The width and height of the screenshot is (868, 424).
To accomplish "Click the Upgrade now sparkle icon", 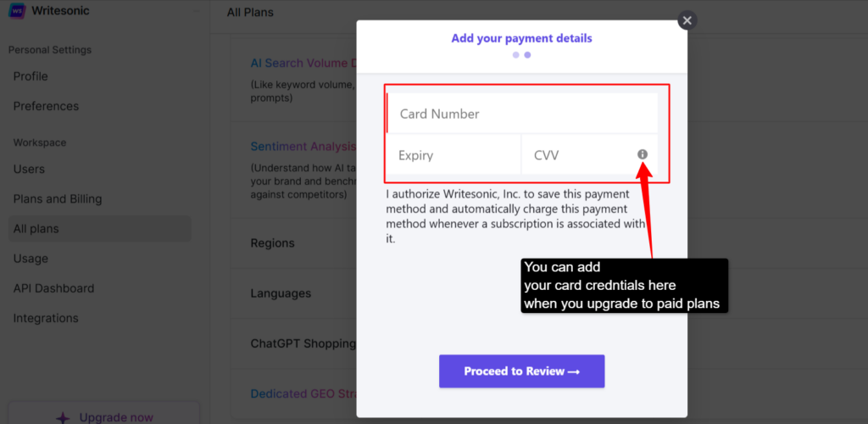I will (63, 417).
